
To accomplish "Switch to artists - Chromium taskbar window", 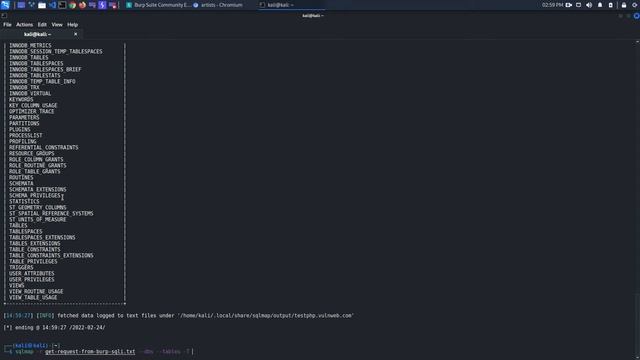I will [x=218, y=5].
